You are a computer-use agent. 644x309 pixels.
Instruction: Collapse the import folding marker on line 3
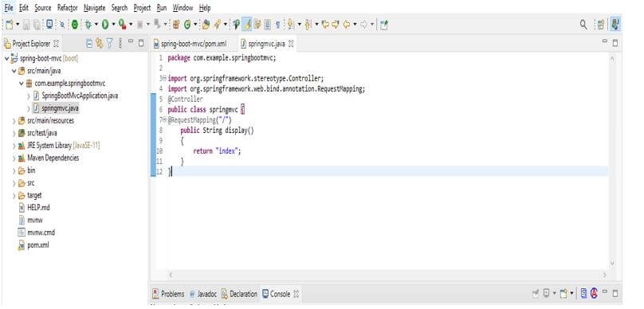point(164,78)
